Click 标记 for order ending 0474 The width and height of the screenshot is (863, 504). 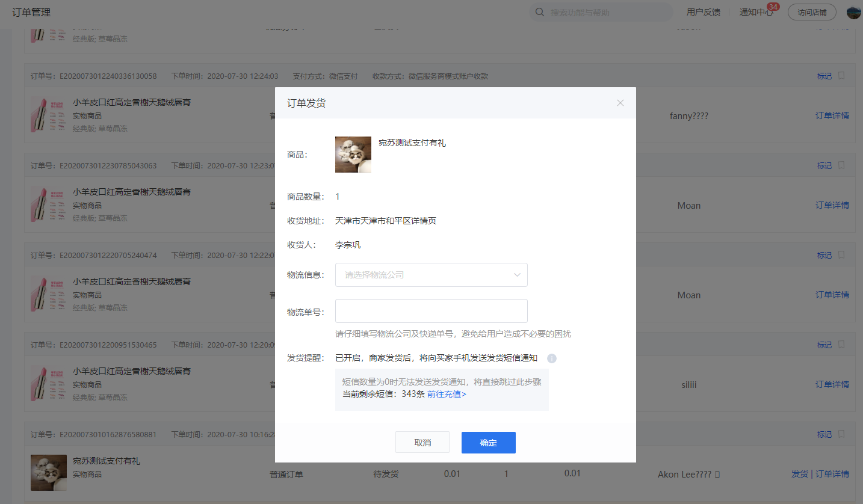[x=824, y=255]
